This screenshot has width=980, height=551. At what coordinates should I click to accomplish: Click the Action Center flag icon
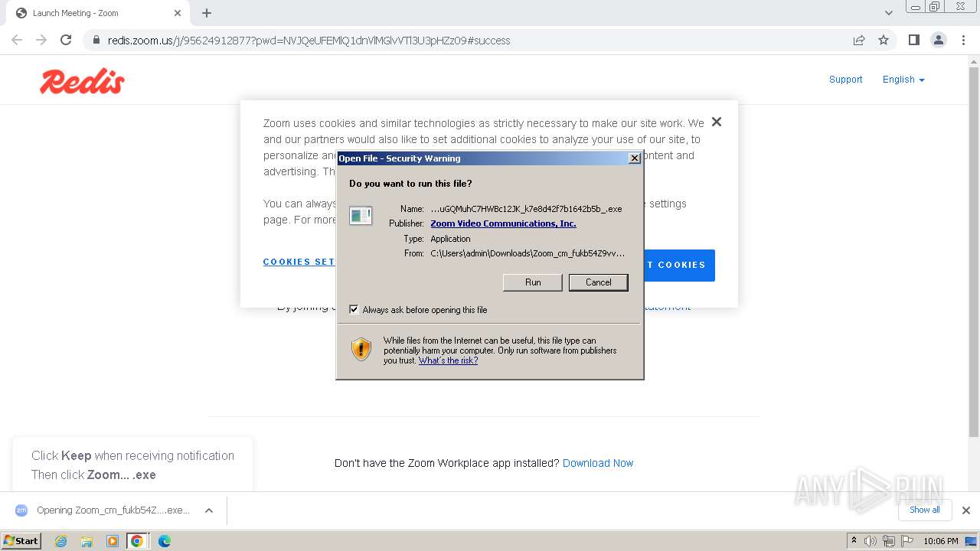coord(906,541)
